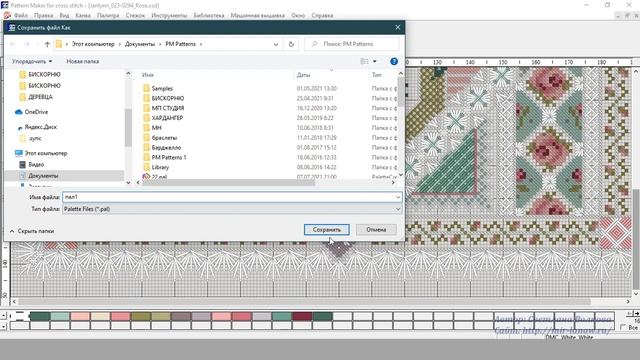Select the PM Patterns 1 folder

click(x=169, y=157)
